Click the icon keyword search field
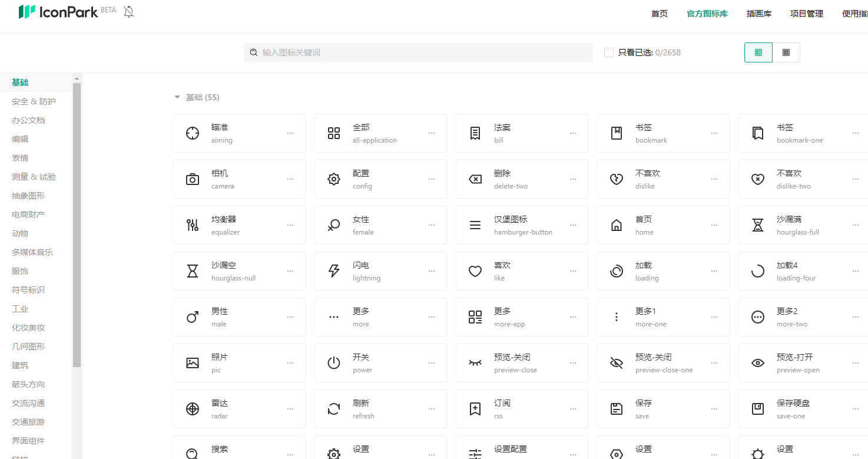Screen dimensions: 868x459 point(418,52)
